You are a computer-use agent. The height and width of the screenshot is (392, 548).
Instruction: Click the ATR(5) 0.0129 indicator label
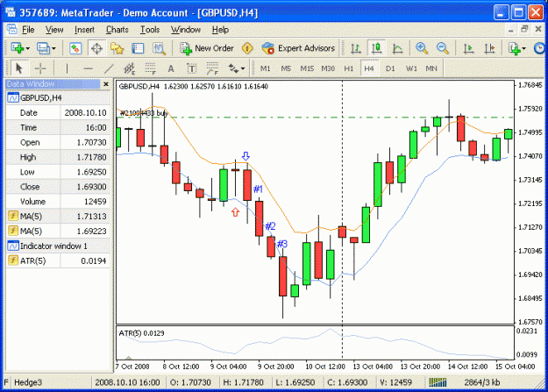pyautogui.click(x=141, y=333)
